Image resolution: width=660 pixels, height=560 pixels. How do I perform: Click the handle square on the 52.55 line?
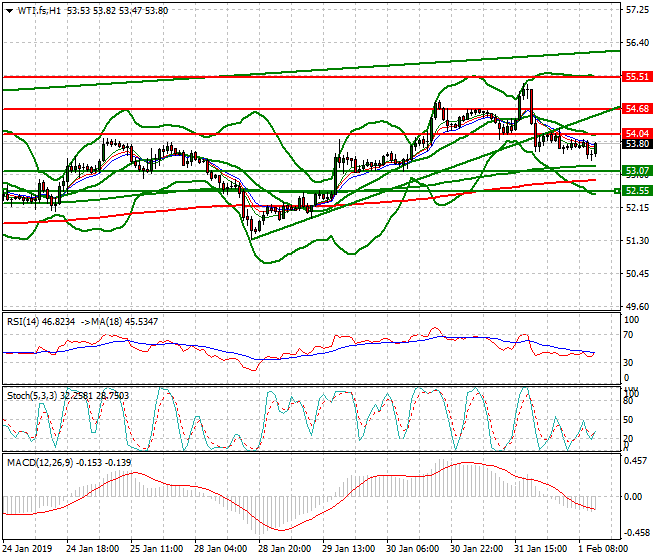617,191
